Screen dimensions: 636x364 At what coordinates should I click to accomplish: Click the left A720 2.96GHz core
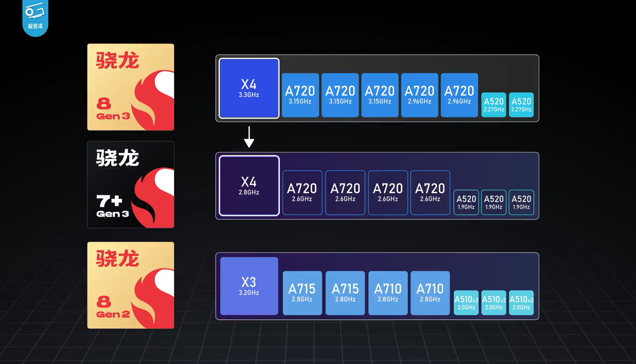click(x=419, y=95)
